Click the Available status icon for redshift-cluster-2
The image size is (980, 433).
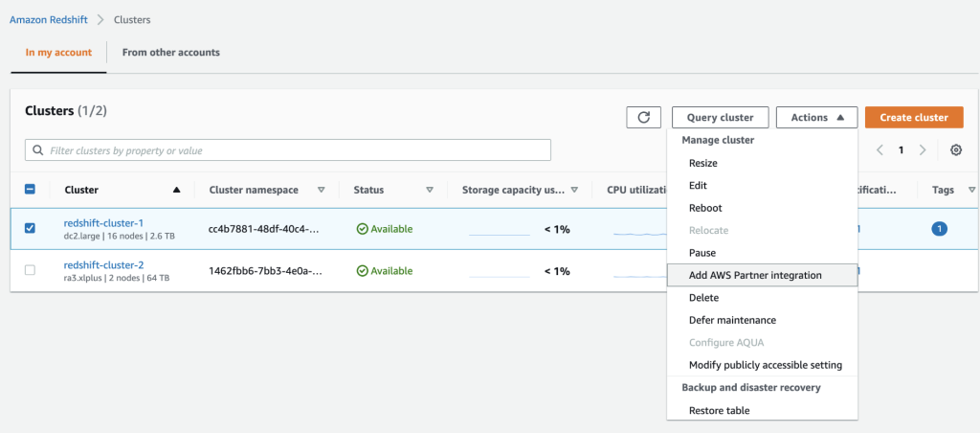[x=362, y=271]
